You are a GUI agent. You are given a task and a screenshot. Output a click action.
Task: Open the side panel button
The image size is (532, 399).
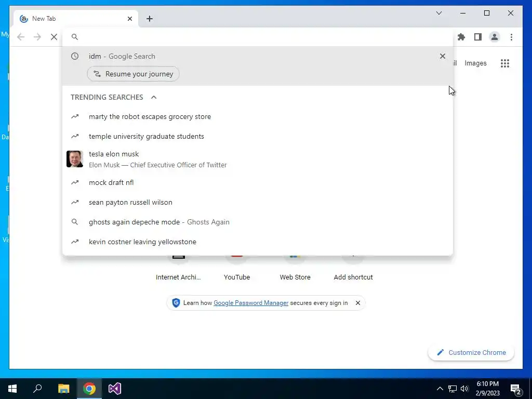click(x=478, y=37)
